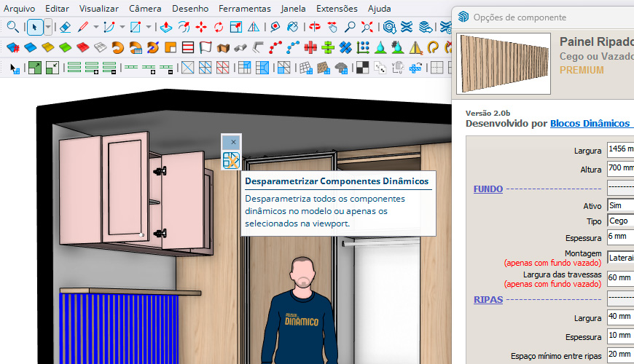Activate the Orbit camera tool
Image resolution: width=634 pixels, height=364 pixels.
(314, 28)
